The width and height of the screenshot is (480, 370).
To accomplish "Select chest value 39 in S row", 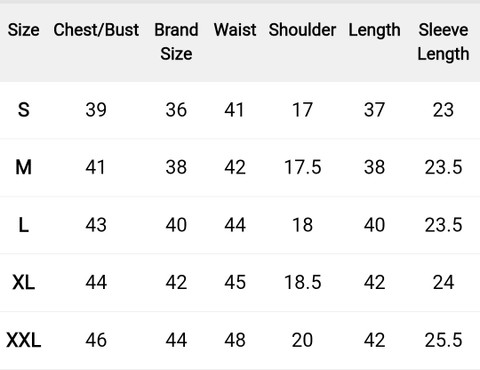I will pos(96,110).
